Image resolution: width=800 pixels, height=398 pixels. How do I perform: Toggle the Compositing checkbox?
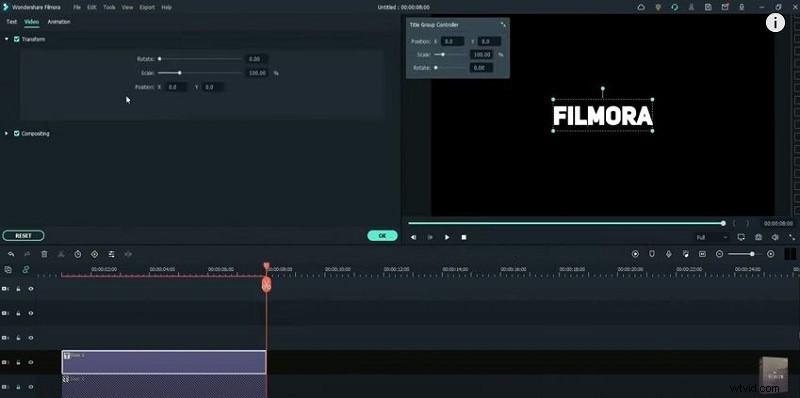(x=17, y=133)
